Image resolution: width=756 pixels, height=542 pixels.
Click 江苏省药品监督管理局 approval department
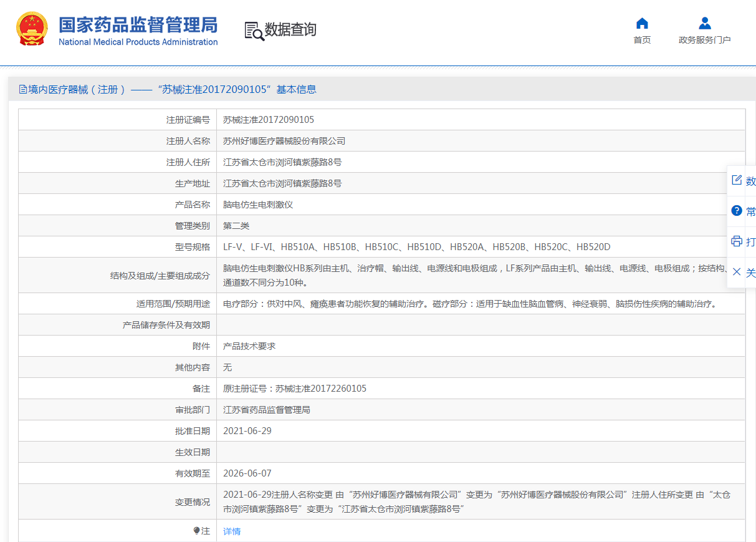(x=267, y=410)
